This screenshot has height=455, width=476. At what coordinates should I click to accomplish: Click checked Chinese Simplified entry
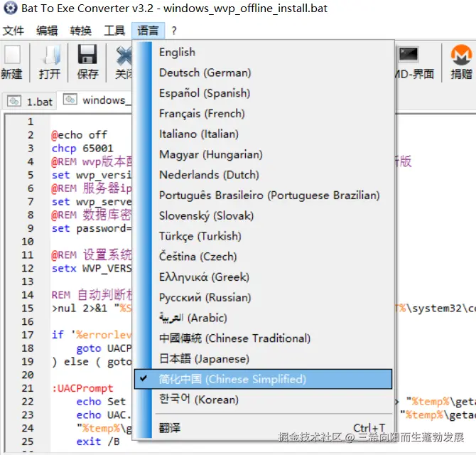pos(263,379)
